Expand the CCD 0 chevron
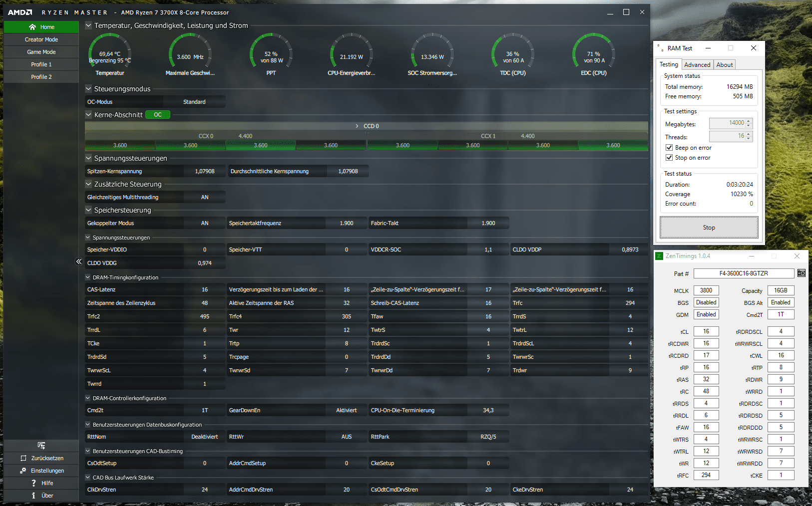812x506 pixels. [357, 126]
